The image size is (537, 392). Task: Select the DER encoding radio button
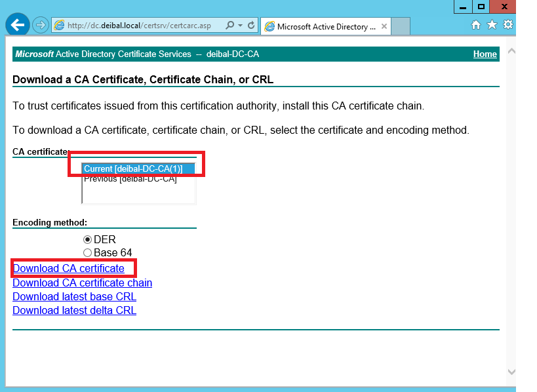pyautogui.click(x=87, y=240)
